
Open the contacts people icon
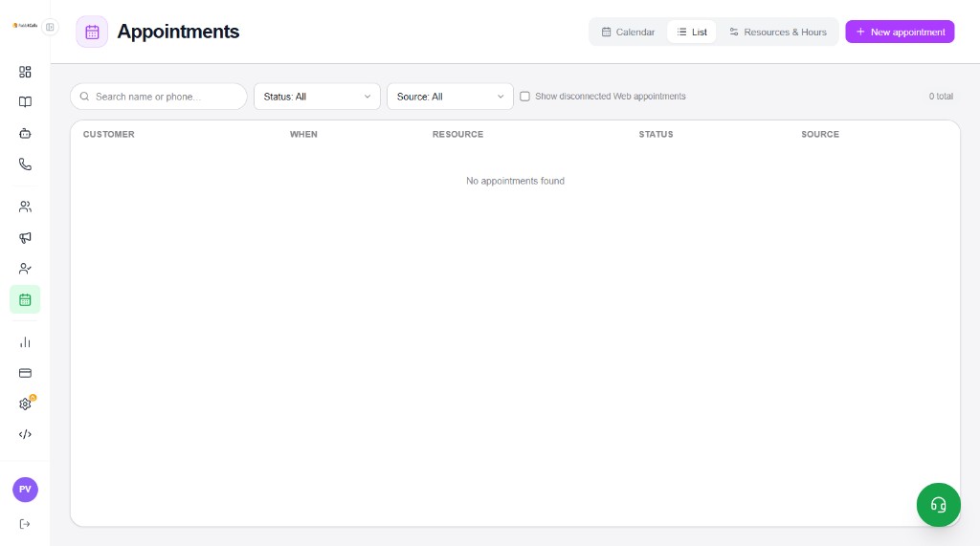point(25,207)
